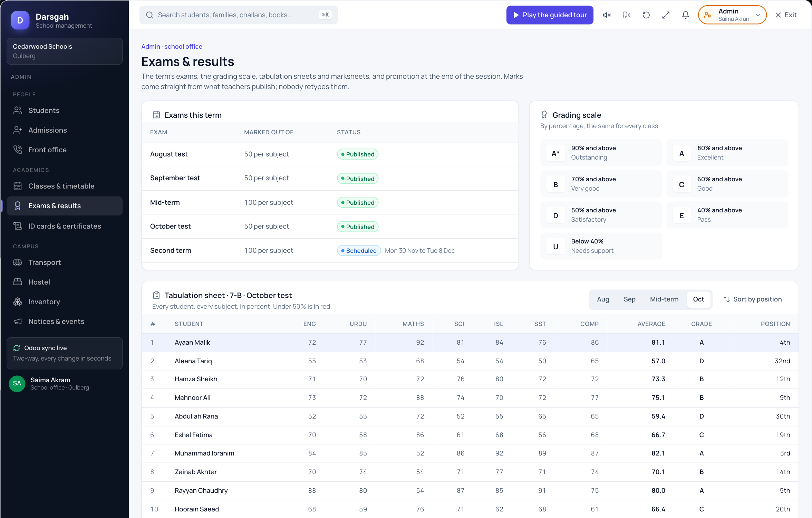Exit the demo
Screen dimensions: 812x518
coord(786,15)
